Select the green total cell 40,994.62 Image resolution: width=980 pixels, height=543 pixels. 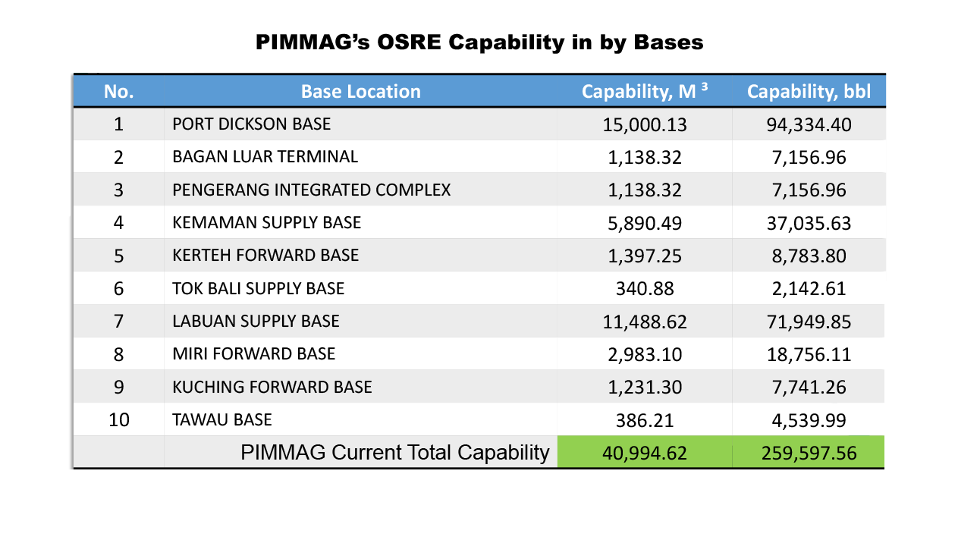pyautogui.click(x=645, y=454)
